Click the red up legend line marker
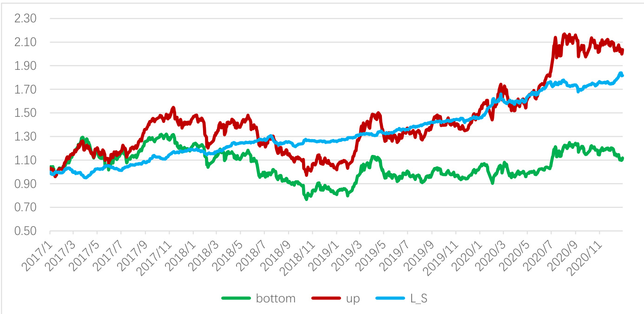 326,299
